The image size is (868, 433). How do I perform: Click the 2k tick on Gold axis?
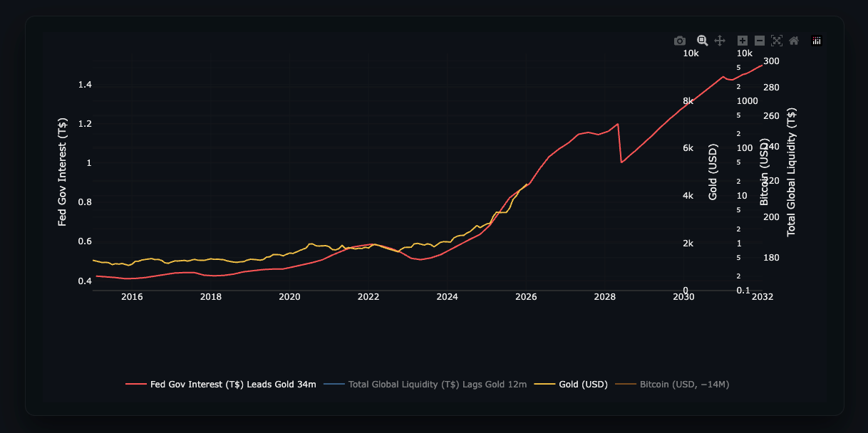tap(688, 244)
